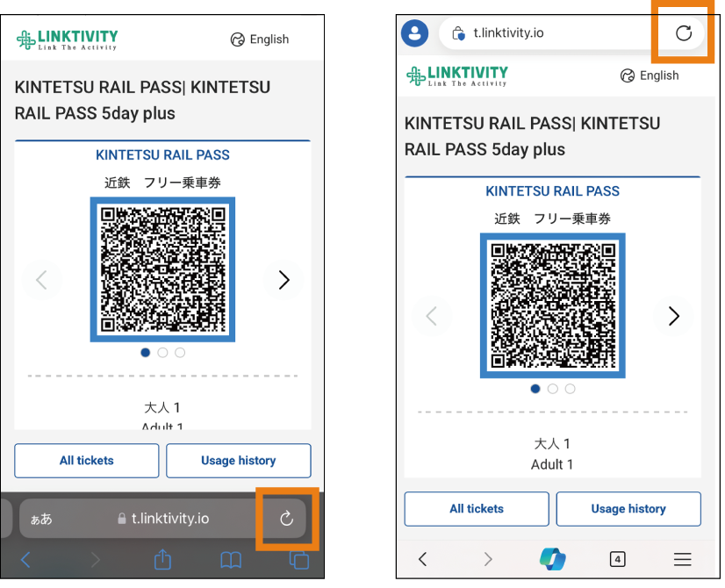Open the English language selector in left phone
Image resolution: width=725 pixels, height=588 pixels.
click(260, 39)
